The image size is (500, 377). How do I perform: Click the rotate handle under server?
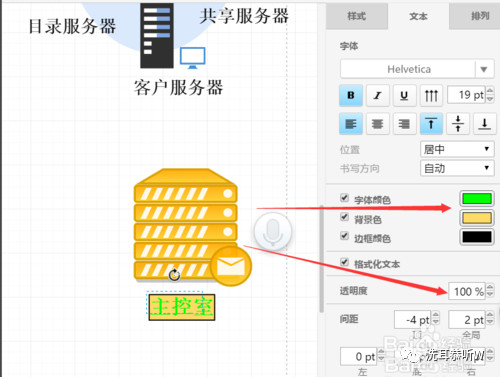174,275
